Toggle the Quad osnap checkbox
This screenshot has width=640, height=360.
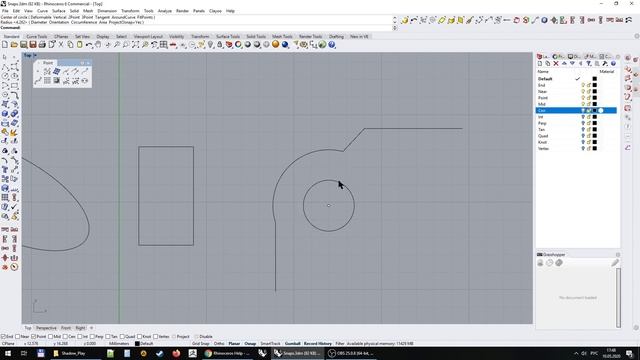point(122,337)
